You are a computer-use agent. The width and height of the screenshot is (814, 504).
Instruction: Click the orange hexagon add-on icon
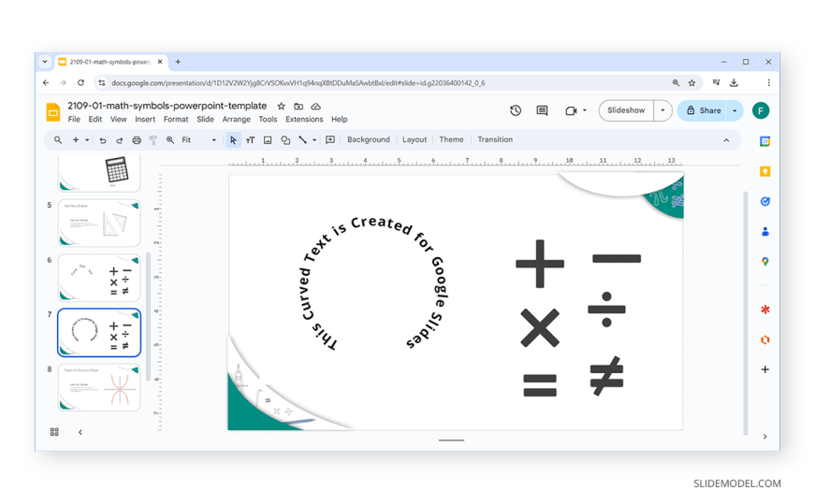coord(764,340)
